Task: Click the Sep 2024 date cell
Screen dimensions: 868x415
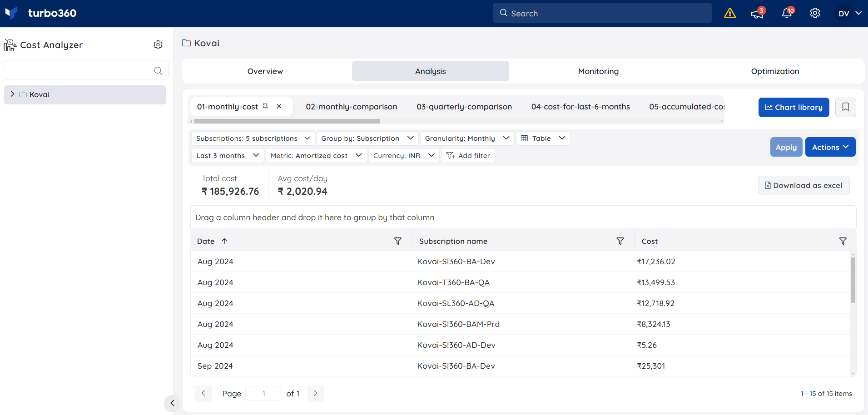Action: tap(215, 366)
